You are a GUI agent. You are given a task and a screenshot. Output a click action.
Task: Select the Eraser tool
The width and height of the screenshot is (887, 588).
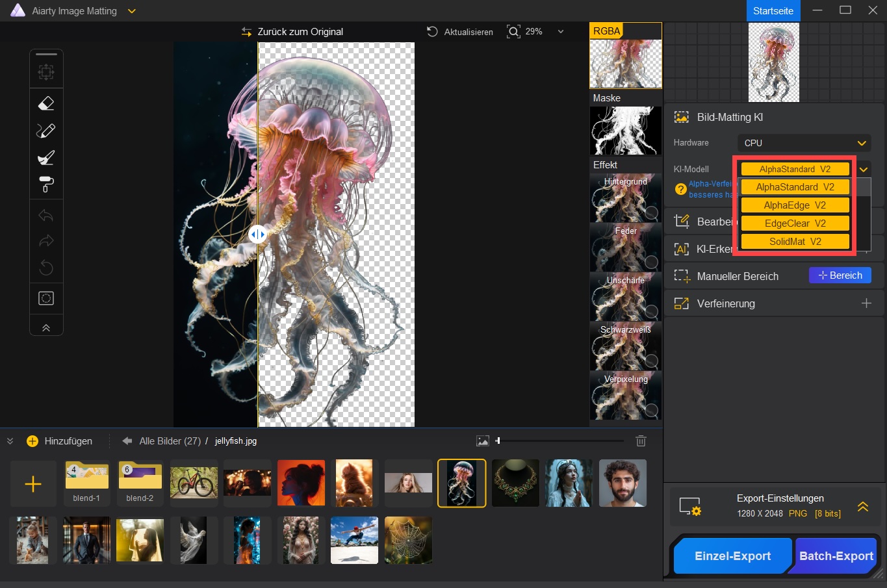coord(46,103)
